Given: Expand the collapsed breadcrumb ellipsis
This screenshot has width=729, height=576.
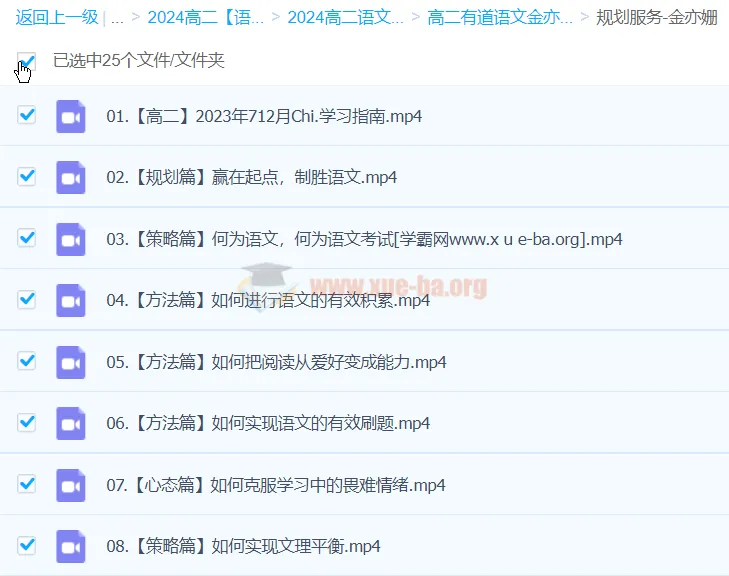Looking at the screenshot, I should point(117,17).
